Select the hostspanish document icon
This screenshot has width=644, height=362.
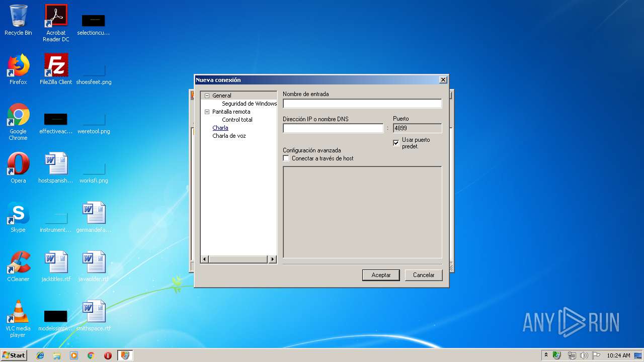pyautogui.click(x=56, y=168)
